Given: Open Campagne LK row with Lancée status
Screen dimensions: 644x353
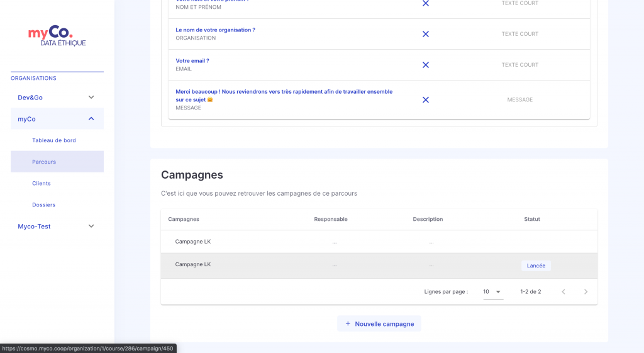Looking at the screenshot, I should 379,266.
